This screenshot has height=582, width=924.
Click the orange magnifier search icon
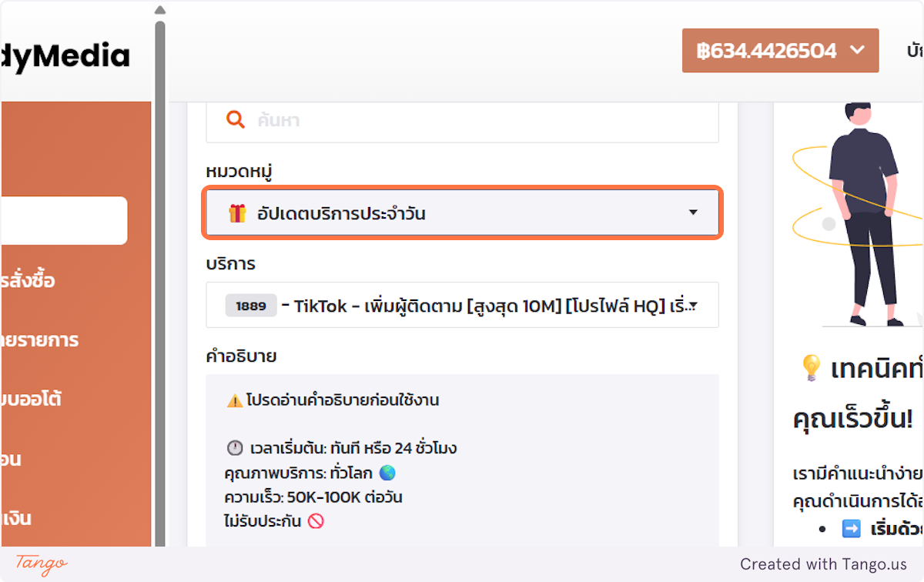tap(235, 120)
